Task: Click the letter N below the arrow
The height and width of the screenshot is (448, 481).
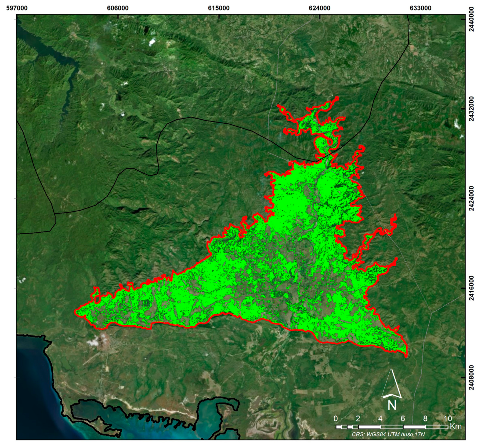Action: [392, 405]
